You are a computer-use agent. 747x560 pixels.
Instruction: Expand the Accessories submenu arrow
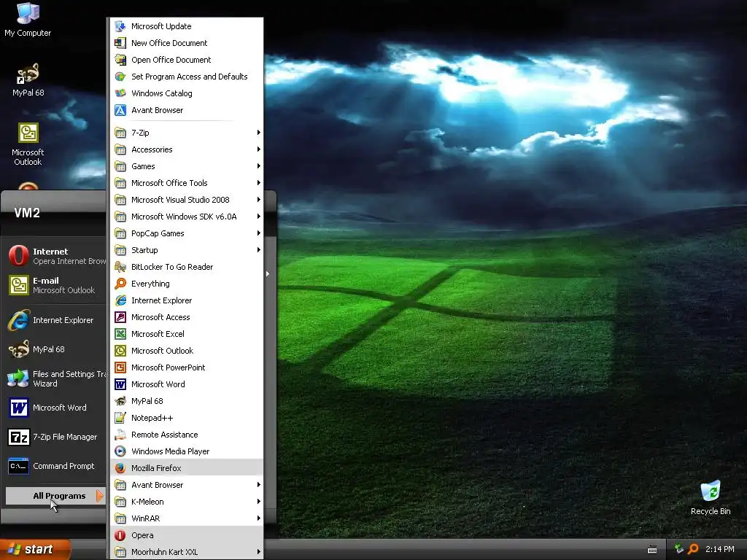coord(259,149)
